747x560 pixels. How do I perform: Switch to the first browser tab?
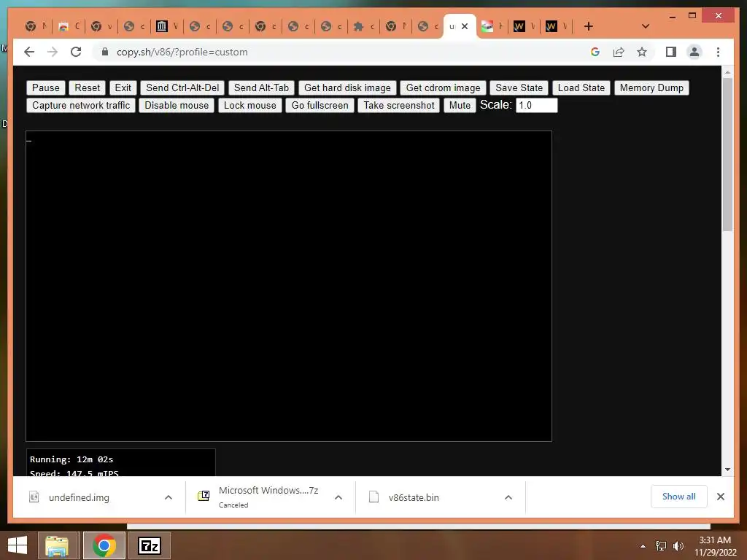point(36,26)
